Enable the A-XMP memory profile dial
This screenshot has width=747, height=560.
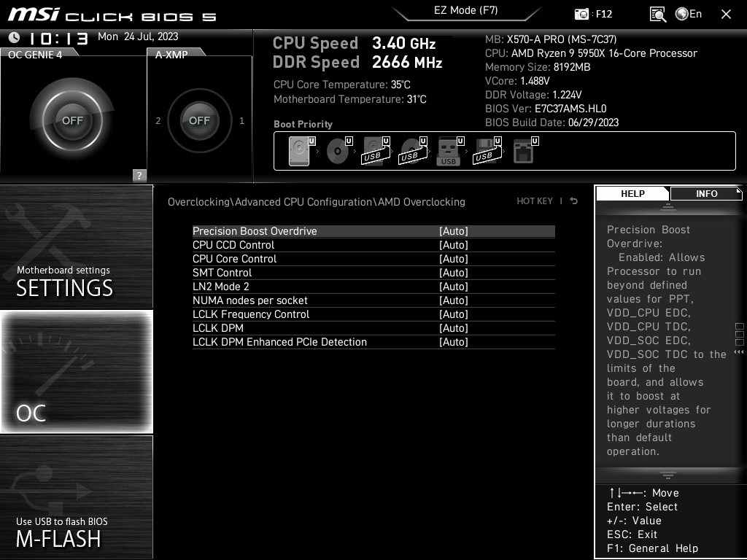[199, 120]
